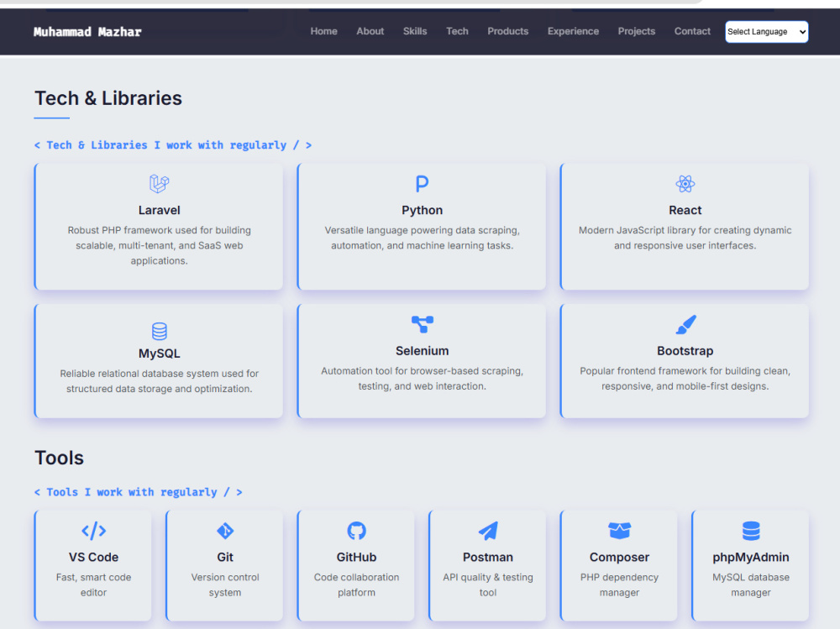Click the Selenium network diagram icon
Screen dimensions: 840x629
[423, 324]
